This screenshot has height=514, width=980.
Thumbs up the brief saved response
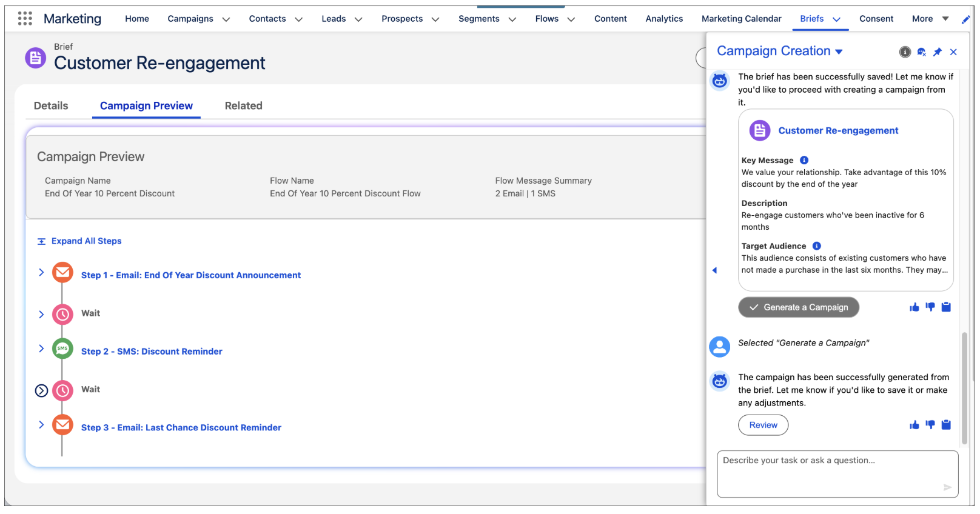(915, 307)
